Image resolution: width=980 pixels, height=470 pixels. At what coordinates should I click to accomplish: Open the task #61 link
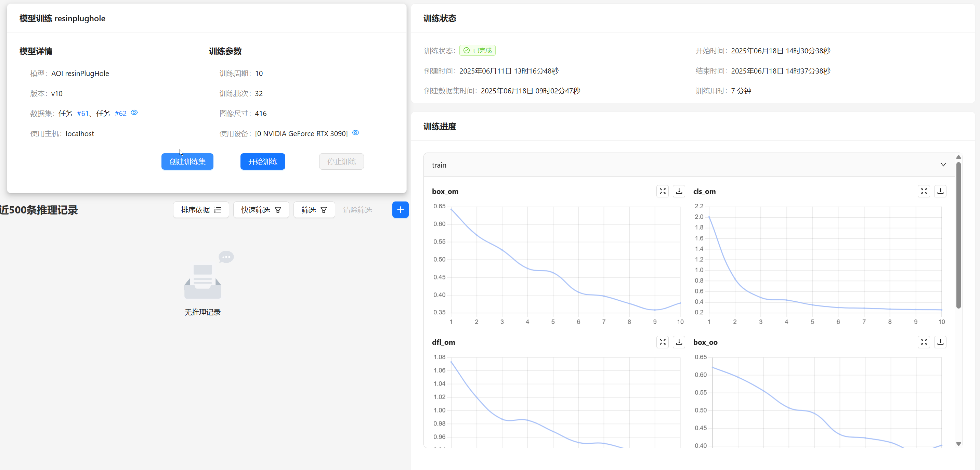point(82,114)
